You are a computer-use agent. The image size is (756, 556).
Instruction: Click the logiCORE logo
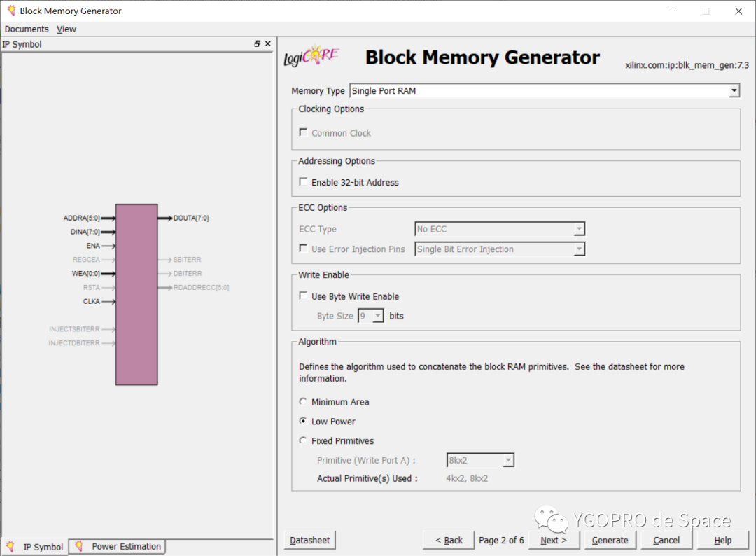pyautogui.click(x=311, y=56)
